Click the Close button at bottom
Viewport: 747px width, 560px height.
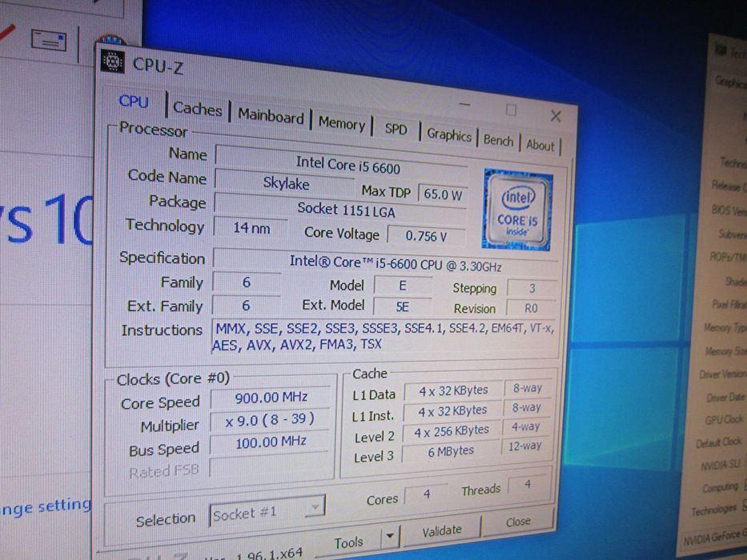pos(518,522)
